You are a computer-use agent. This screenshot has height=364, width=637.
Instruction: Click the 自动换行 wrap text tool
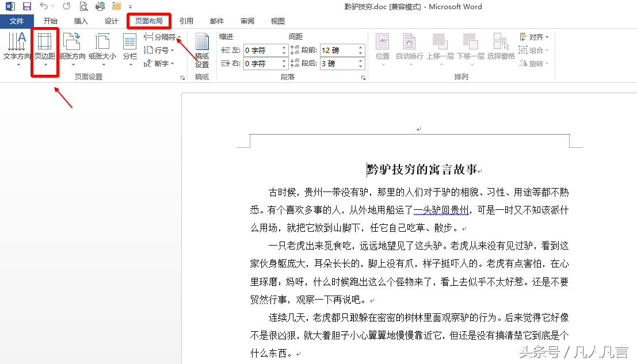[410, 49]
